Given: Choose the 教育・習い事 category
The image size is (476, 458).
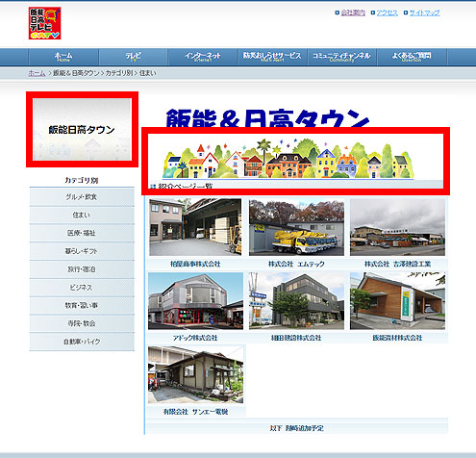Looking at the screenshot, I should click(82, 305).
